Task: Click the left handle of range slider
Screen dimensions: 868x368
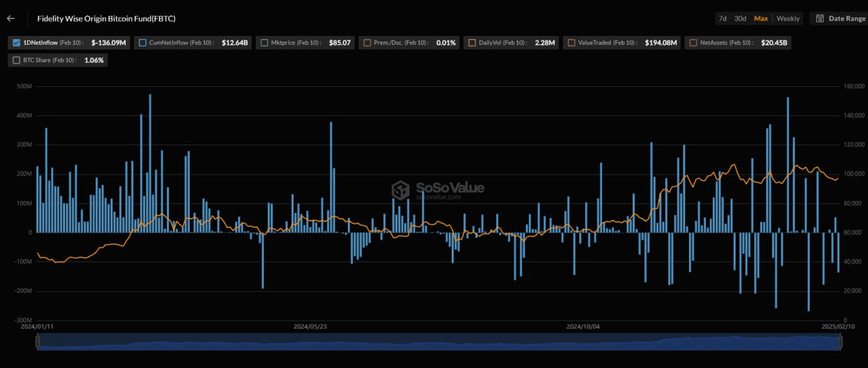Action: 37,342
